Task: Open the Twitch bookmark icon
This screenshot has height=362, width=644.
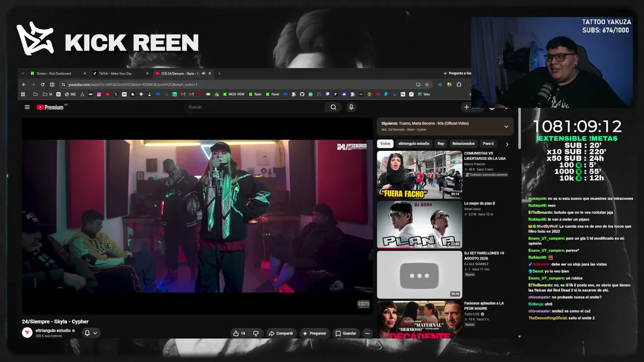Action: pyautogui.click(x=328, y=94)
